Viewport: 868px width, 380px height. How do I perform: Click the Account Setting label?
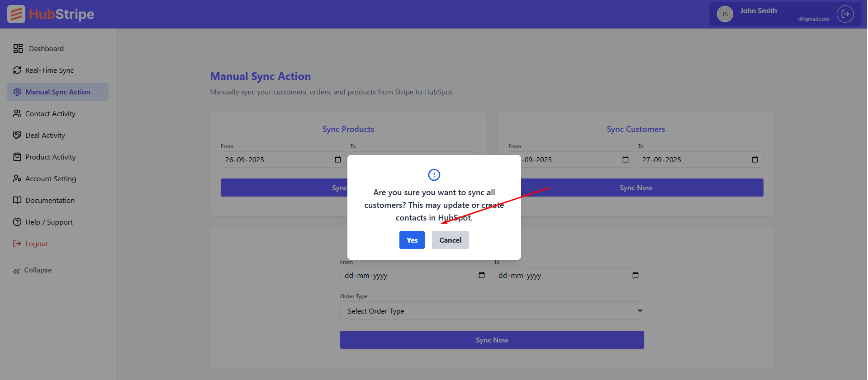point(51,178)
